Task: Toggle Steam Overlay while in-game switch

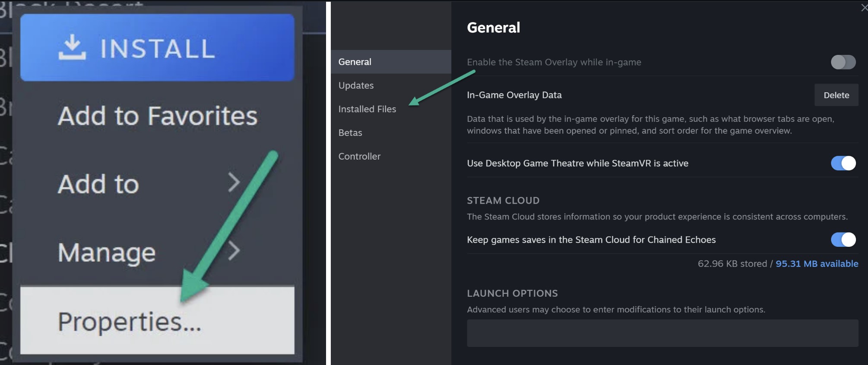Action: (843, 62)
